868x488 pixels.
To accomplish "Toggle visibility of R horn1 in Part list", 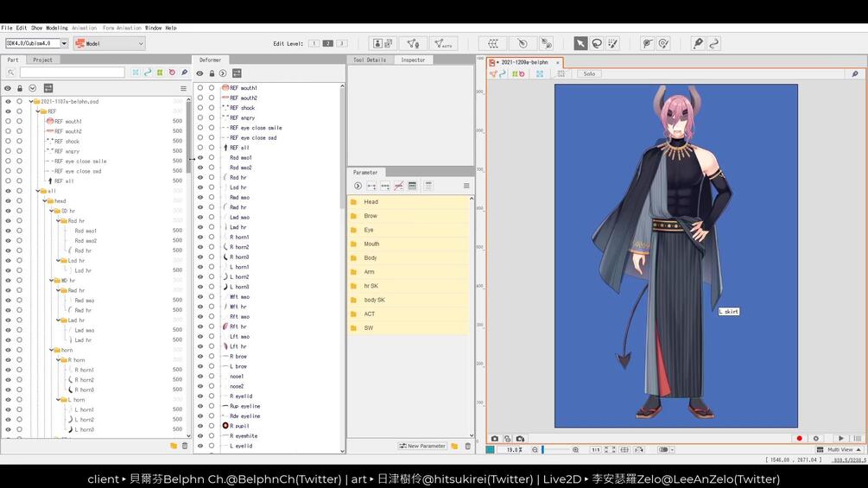I will point(8,370).
